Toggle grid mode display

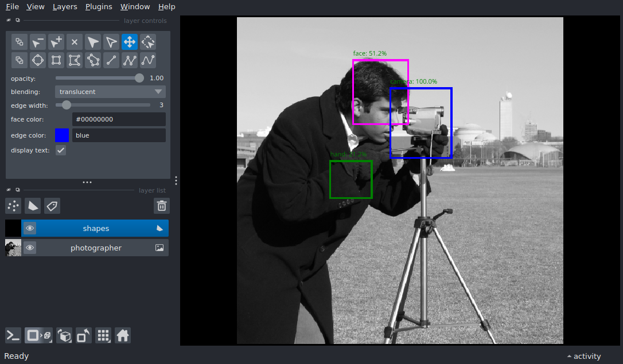pos(103,335)
